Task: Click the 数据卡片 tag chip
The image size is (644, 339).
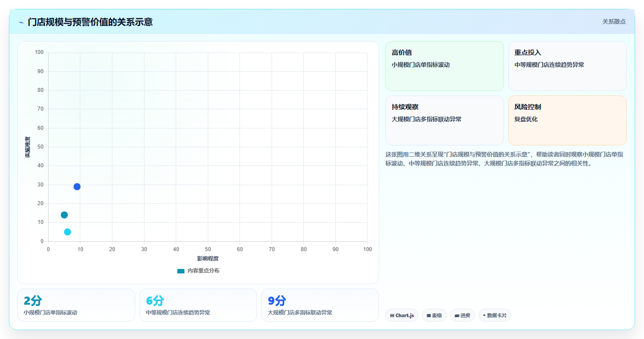Action: tap(495, 315)
